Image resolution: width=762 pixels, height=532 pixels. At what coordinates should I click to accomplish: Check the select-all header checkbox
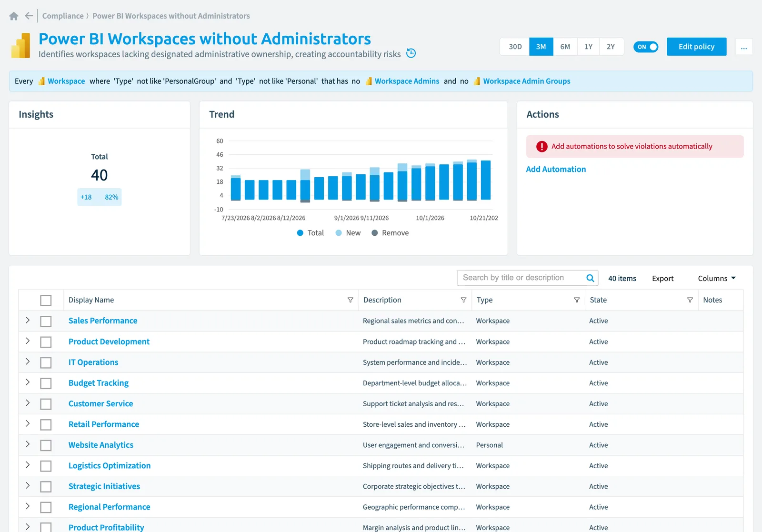[46, 301]
